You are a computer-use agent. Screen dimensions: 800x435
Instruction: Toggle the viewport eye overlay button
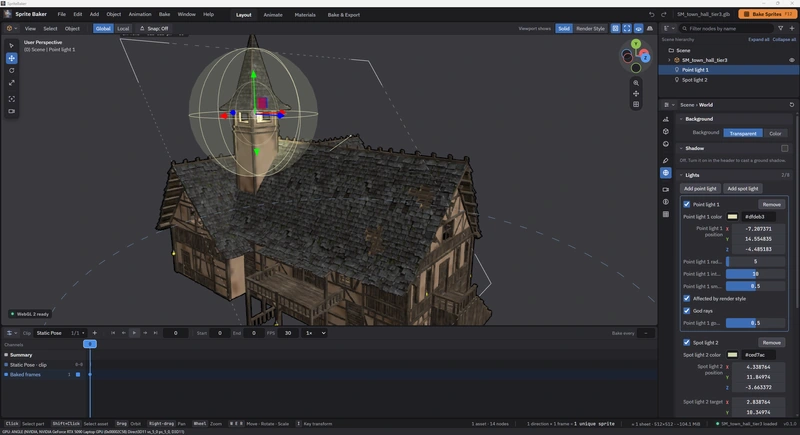638,29
